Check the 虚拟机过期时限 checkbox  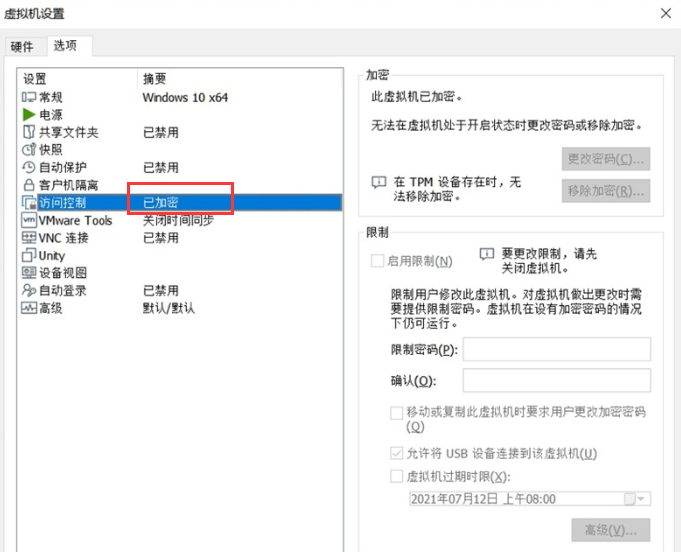point(398,476)
